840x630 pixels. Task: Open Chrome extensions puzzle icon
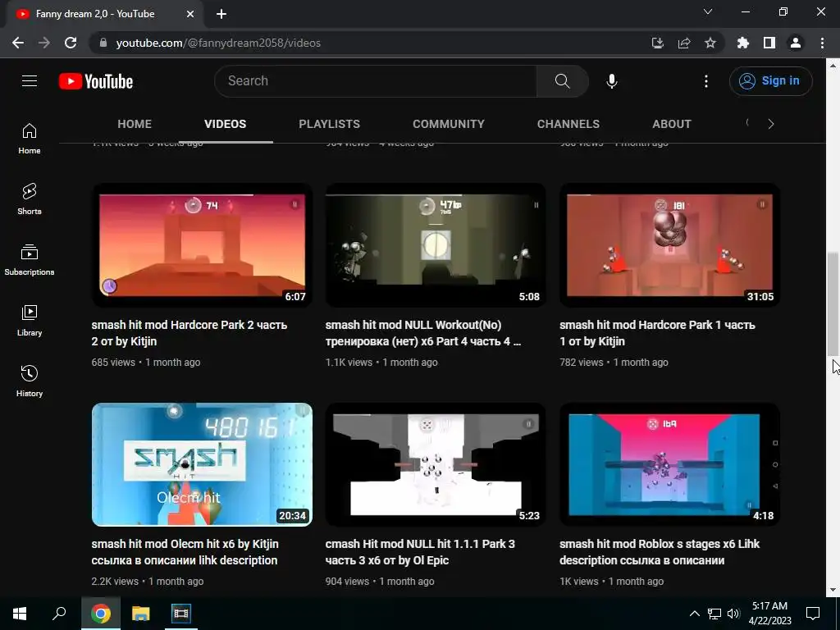point(742,43)
